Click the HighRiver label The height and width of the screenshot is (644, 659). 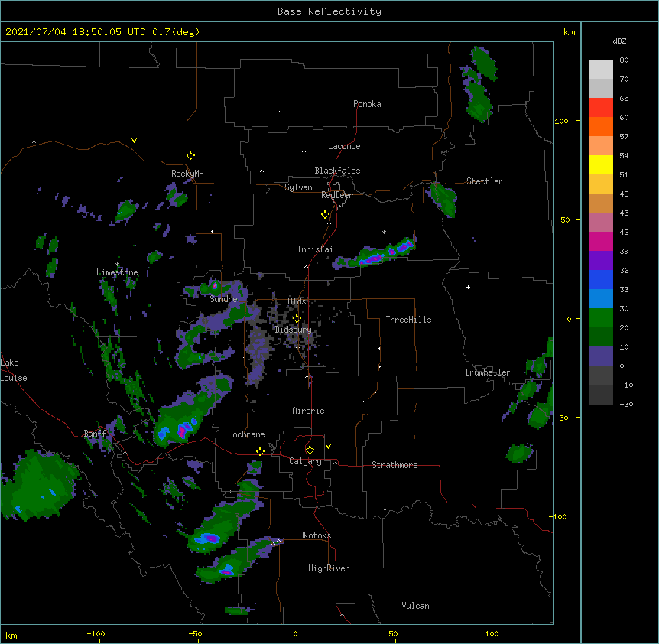tap(329, 568)
